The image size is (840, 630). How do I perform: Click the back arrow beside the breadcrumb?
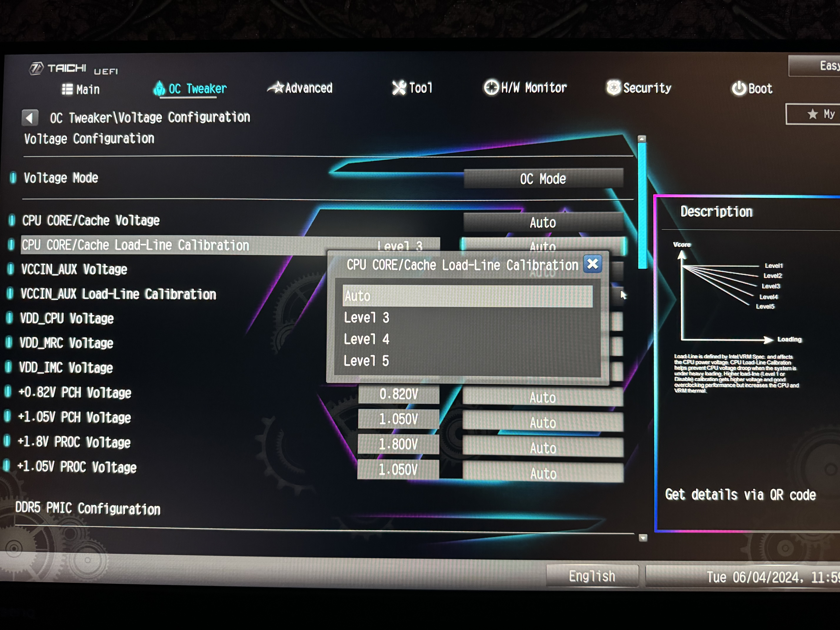tap(30, 118)
